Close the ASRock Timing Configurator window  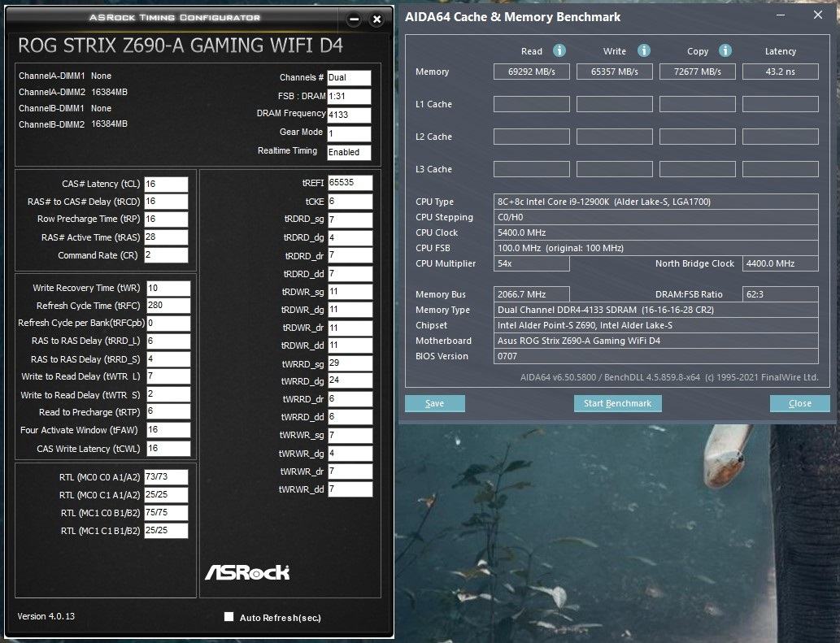[x=376, y=20]
